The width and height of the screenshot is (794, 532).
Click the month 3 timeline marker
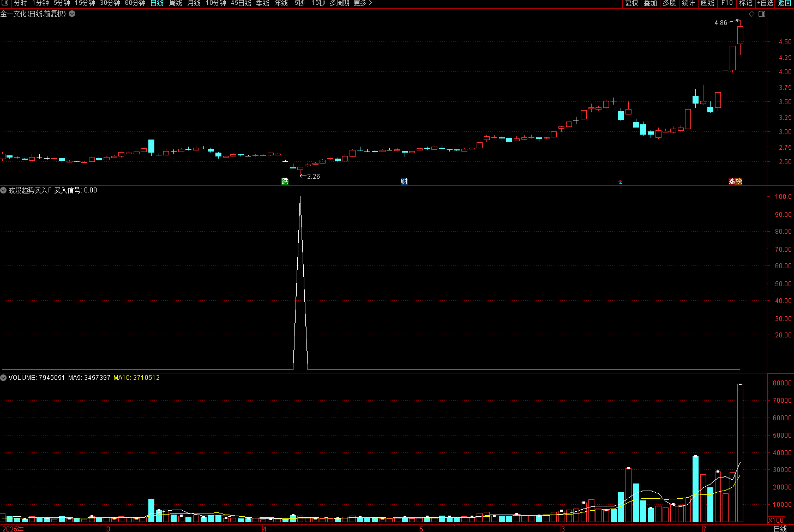pos(108,529)
